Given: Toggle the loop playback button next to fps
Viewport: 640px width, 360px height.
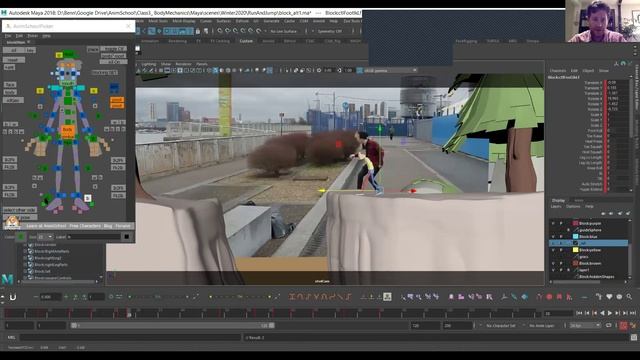Looking at the screenshot, I should tap(609, 325).
